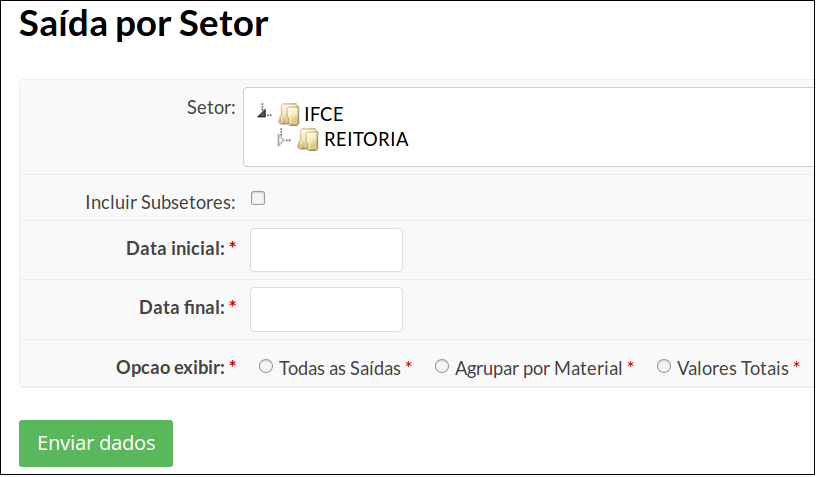The height and width of the screenshot is (477, 816).
Task: Select the Todas as Saídas radio button
Action: (266, 366)
